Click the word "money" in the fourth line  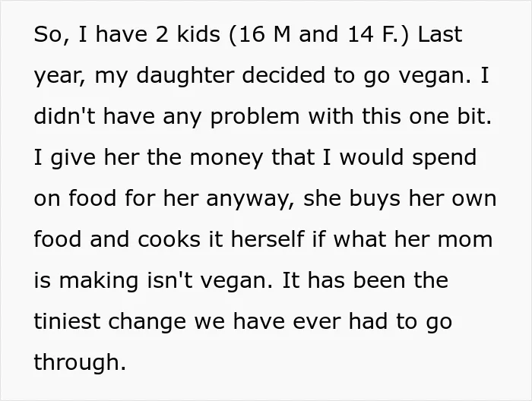pos(226,159)
